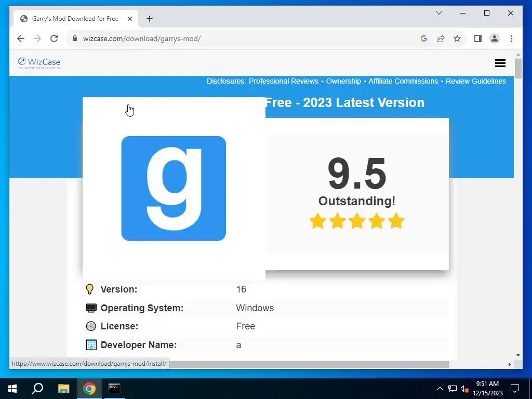Click the page vertical scrollbar thumb

coord(518,69)
